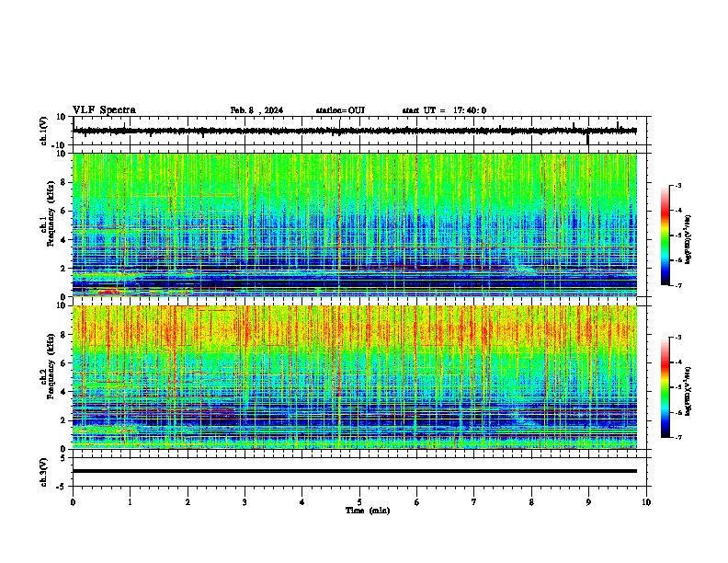Click the "ch.1 Frequency (kHz)" axis label

pyautogui.click(x=48, y=224)
